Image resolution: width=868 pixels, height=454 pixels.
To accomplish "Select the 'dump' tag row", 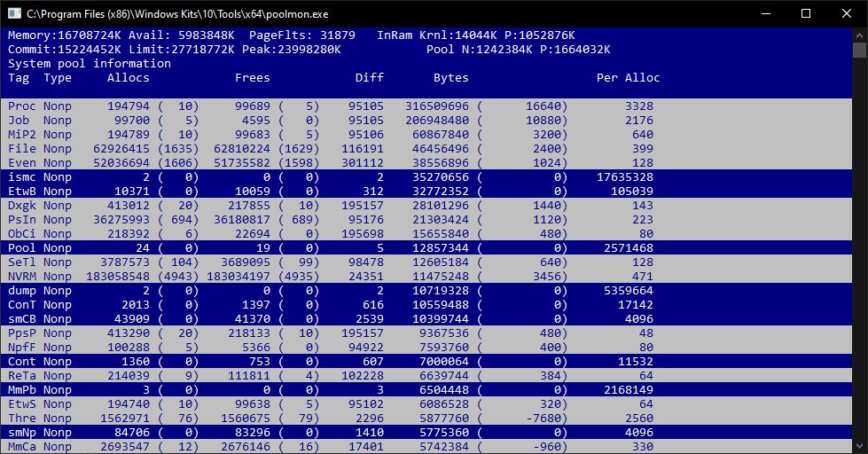I will tap(426, 291).
